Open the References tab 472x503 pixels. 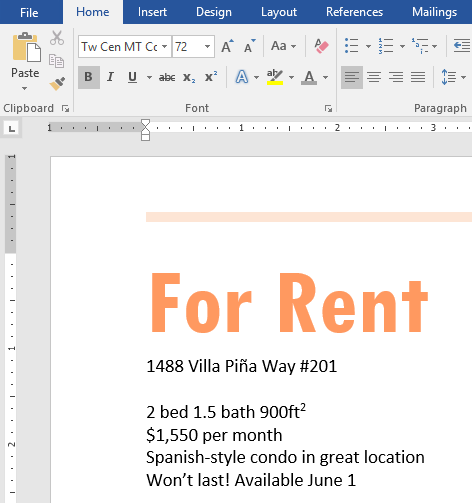[354, 12]
